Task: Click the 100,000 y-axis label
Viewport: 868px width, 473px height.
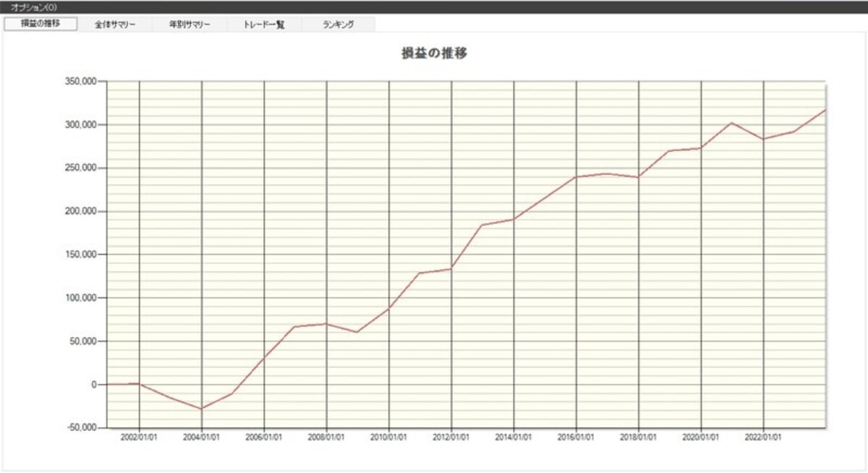Action: click(80, 298)
